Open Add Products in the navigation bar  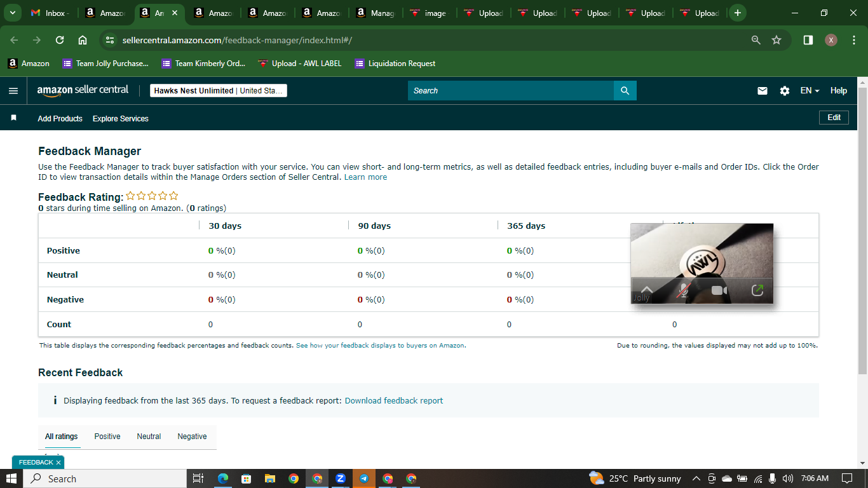point(60,119)
